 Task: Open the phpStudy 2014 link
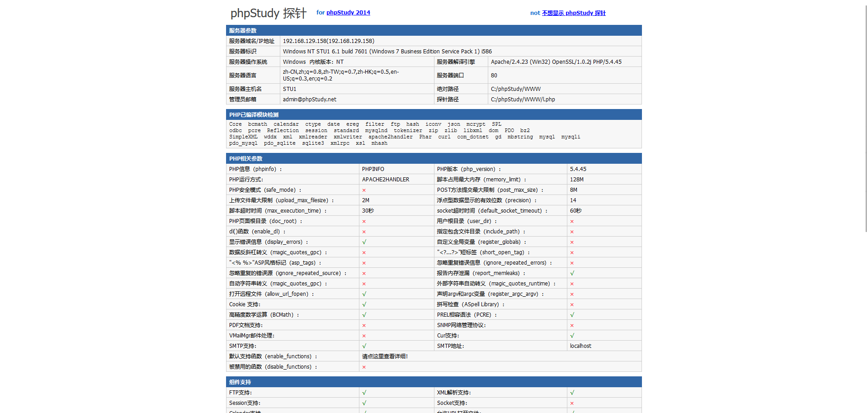click(348, 13)
